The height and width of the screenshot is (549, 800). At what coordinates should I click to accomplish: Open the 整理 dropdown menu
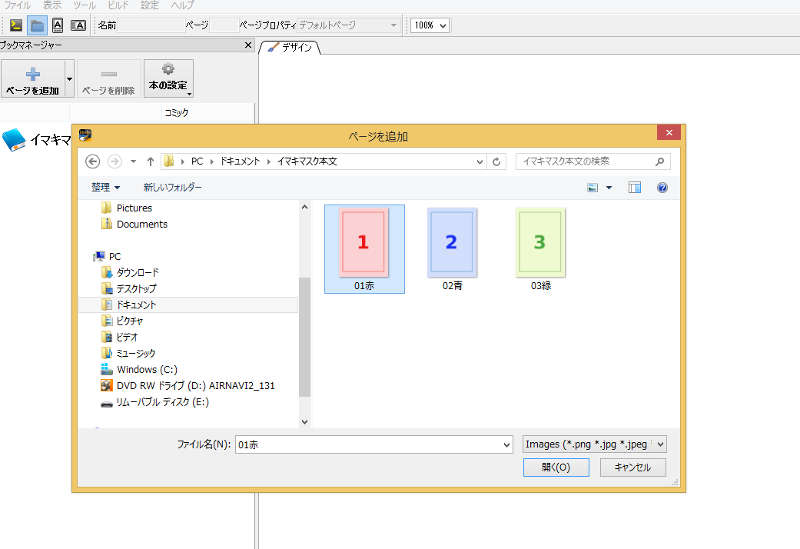pyautogui.click(x=106, y=187)
